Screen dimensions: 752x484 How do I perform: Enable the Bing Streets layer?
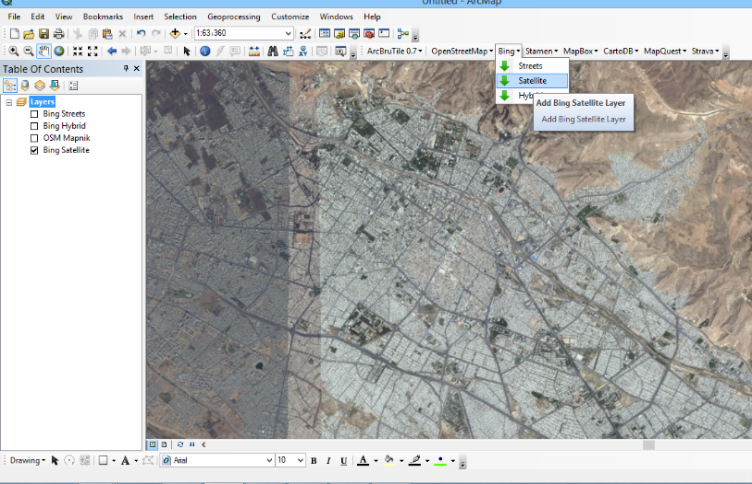34,114
